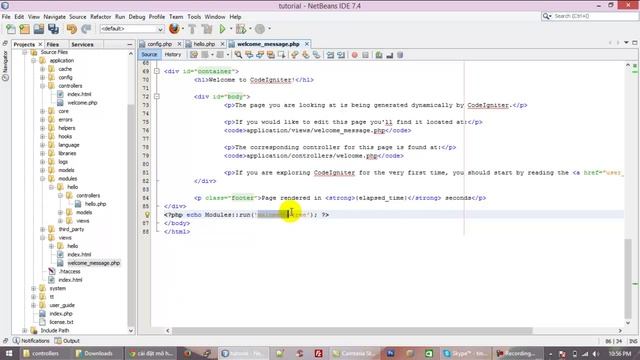Start macro recording with the red circle icon
The height and width of the screenshot is (360, 640).
coord(354,55)
